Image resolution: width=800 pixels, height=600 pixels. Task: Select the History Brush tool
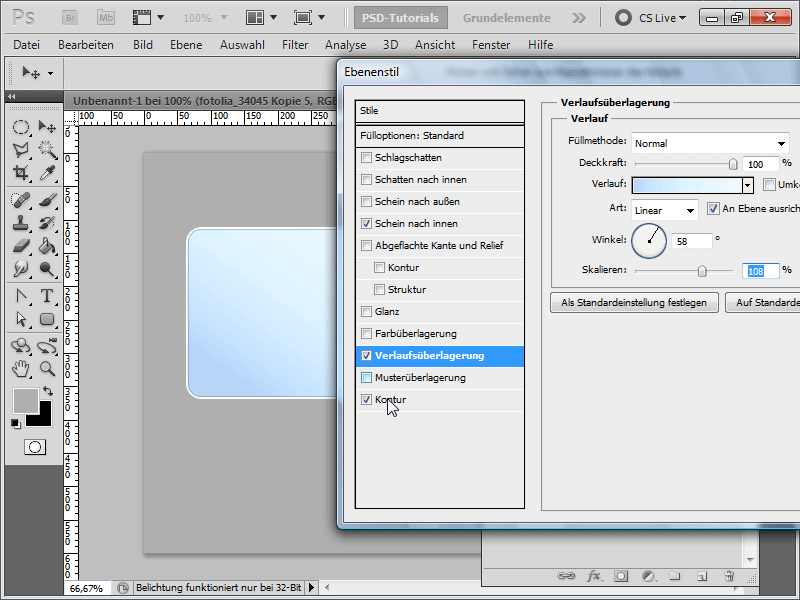click(47, 223)
